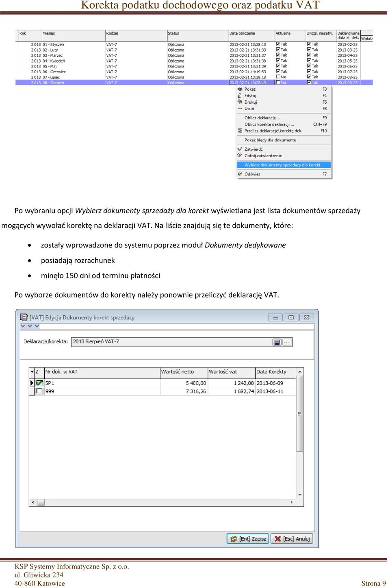Click the 2013-06-11 correction date cell

(275, 391)
